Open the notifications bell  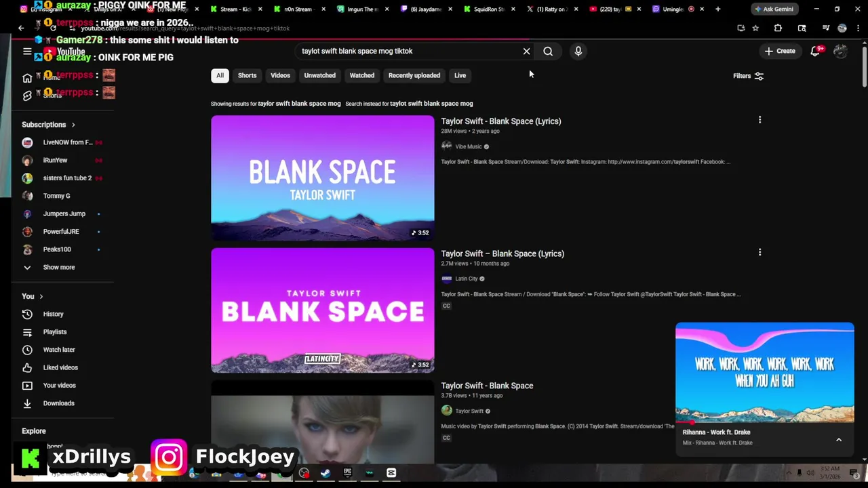(x=815, y=51)
